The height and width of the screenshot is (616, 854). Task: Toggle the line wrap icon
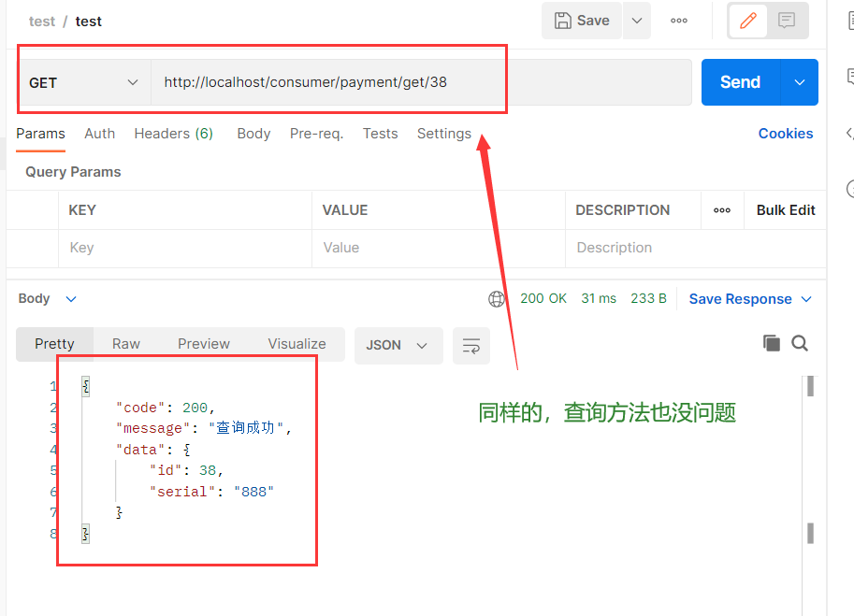tap(471, 346)
